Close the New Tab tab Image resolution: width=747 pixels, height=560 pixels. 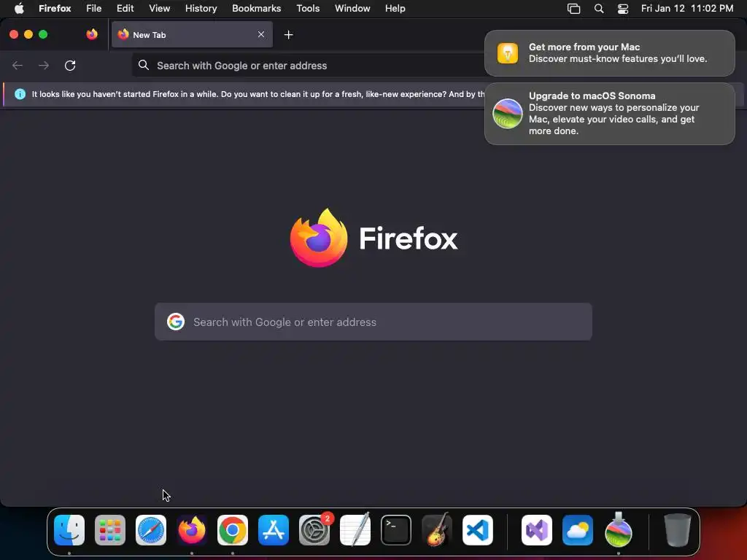[x=261, y=34]
